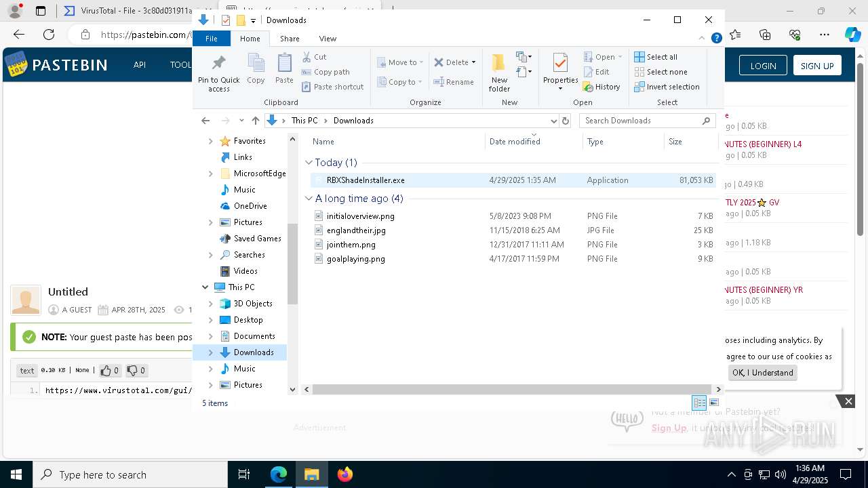This screenshot has width=868, height=488.
Task: Collapse A long time ago group
Action: [309, 199]
